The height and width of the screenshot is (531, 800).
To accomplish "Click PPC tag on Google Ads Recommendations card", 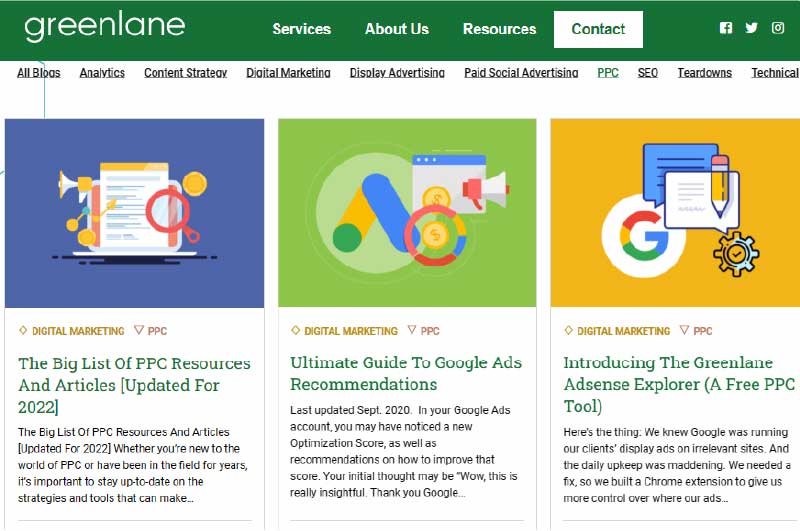I will coord(430,331).
